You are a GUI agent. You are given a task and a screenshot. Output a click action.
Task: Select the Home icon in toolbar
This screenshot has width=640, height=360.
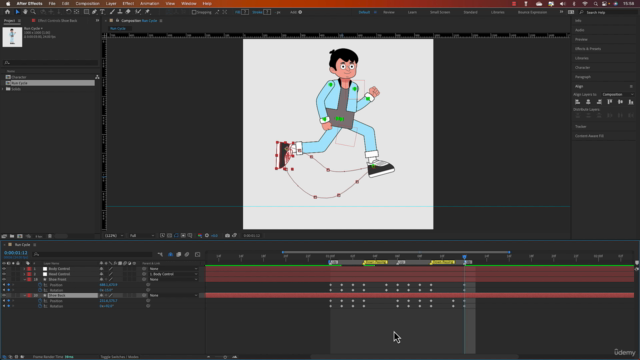click(7, 12)
